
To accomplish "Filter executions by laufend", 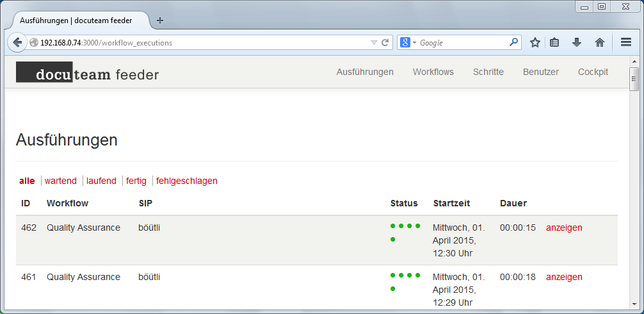I will click(101, 181).
